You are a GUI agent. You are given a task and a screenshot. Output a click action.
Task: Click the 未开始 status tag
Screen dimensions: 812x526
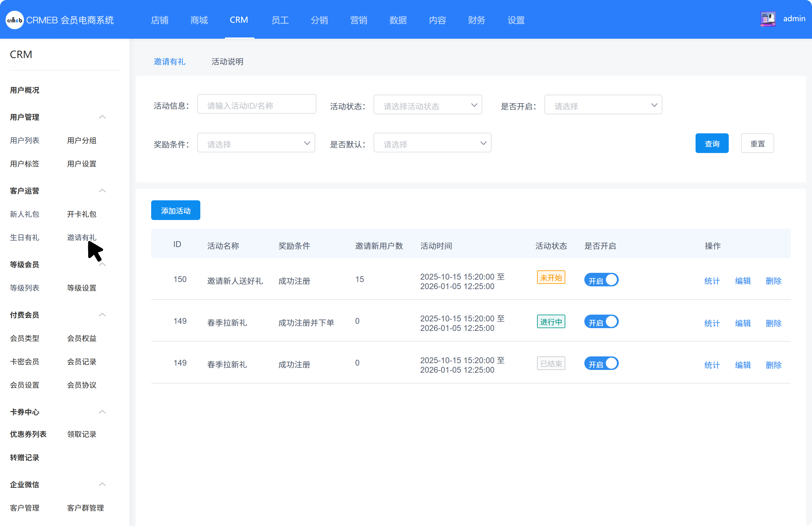coord(551,278)
